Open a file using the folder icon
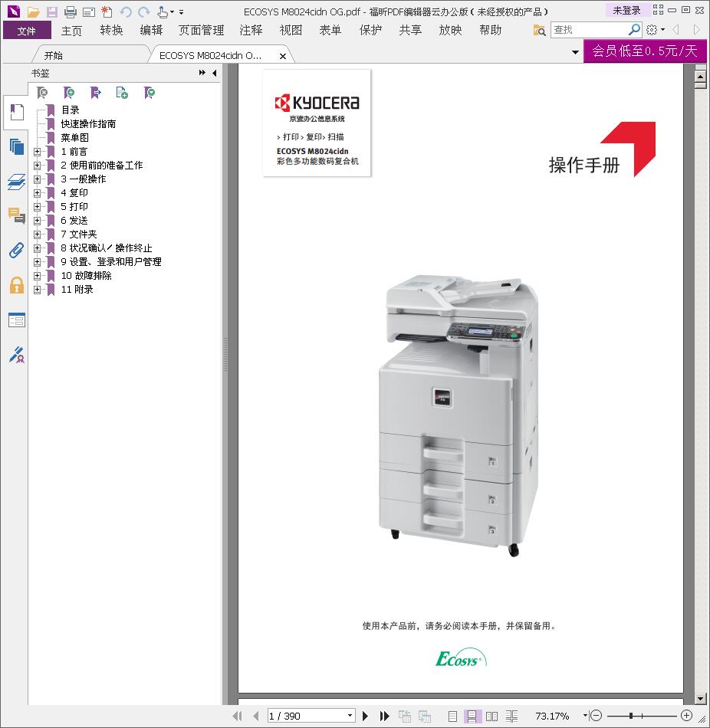The height and width of the screenshot is (728, 710). [33, 11]
